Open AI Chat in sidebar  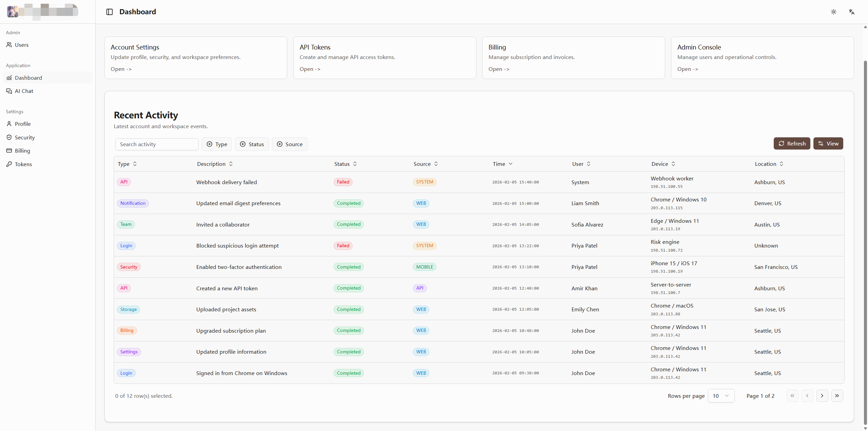point(24,91)
